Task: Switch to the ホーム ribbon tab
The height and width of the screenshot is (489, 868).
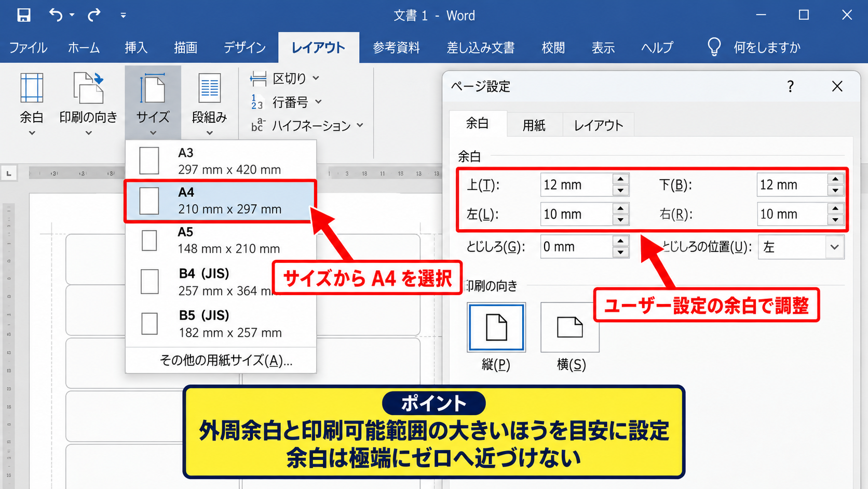Action: click(84, 48)
